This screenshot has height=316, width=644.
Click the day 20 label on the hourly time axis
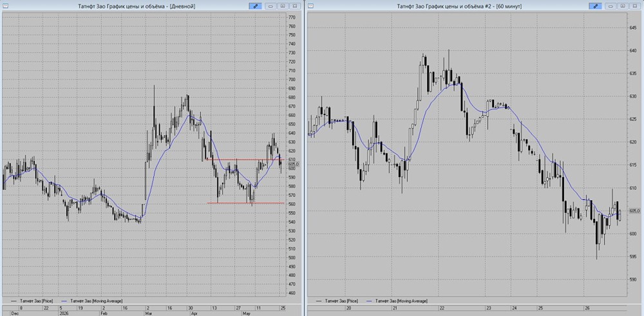click(348, 308)
